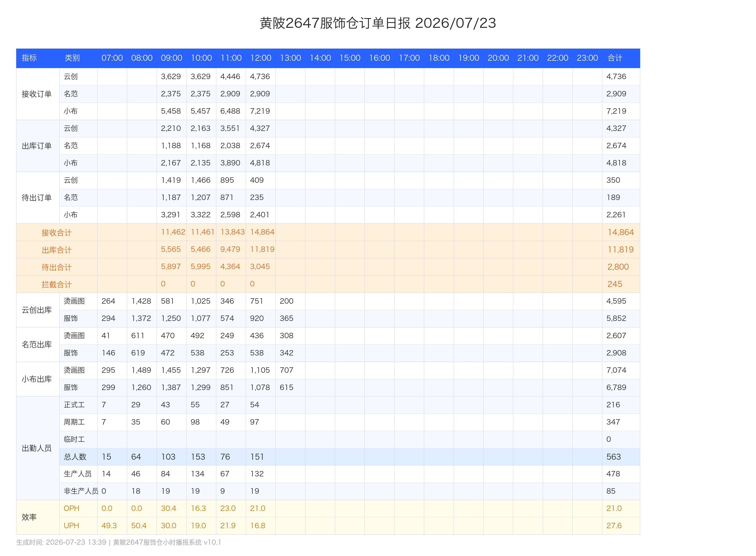Click the 23:00 column header
The image size is (756, 556).
pyautogui.click(x=587, y=58)
